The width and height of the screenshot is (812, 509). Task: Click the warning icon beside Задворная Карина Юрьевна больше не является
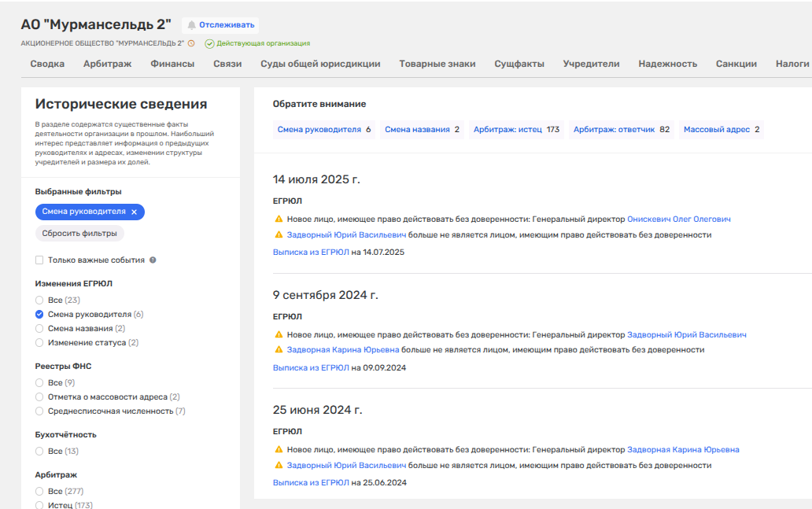[x=278, y=349]
